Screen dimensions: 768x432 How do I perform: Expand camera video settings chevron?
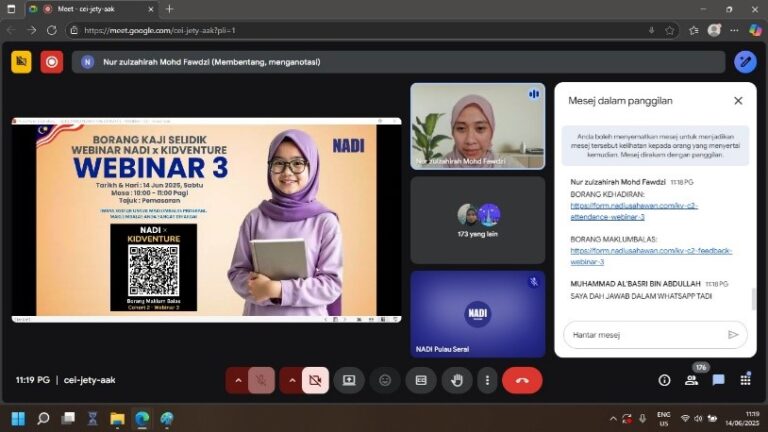pos(292,380)
